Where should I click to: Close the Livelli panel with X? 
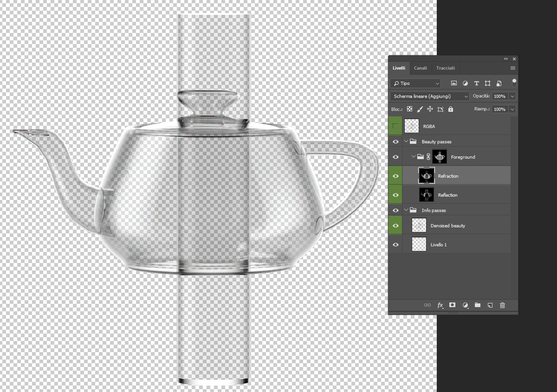[514, 59]
